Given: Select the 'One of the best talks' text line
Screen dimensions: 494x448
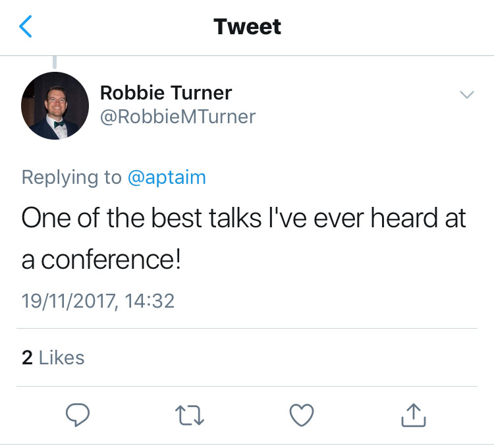Looking at the screenshot, I should [x=244, y=217].
